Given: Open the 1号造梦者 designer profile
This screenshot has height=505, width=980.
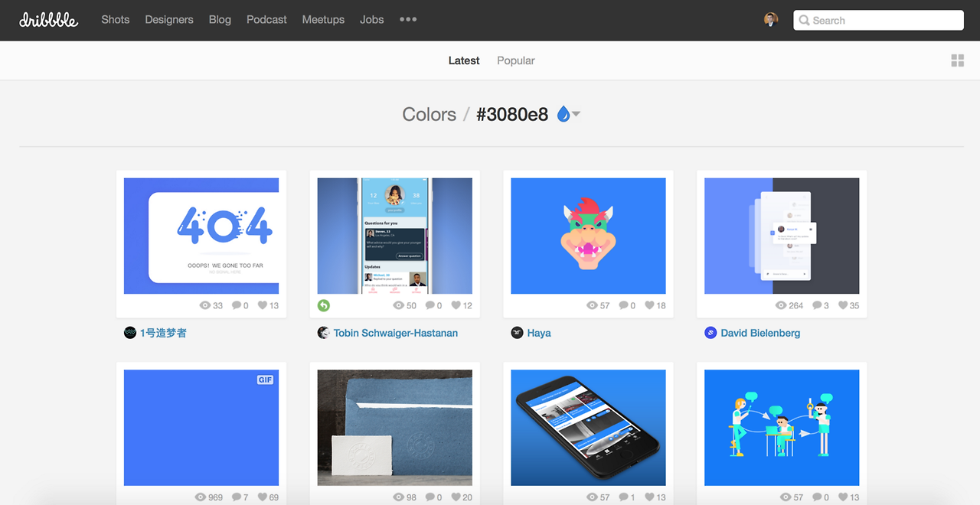Looking at the screenshot, I should tap(163, 333).
